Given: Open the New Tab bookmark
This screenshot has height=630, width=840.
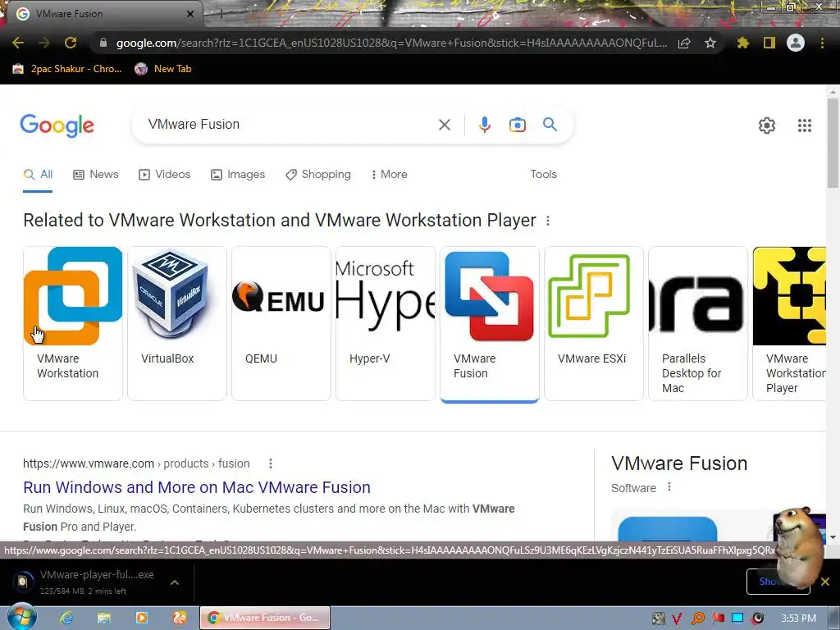Looking at the screenshot, I should click(163, 69).
